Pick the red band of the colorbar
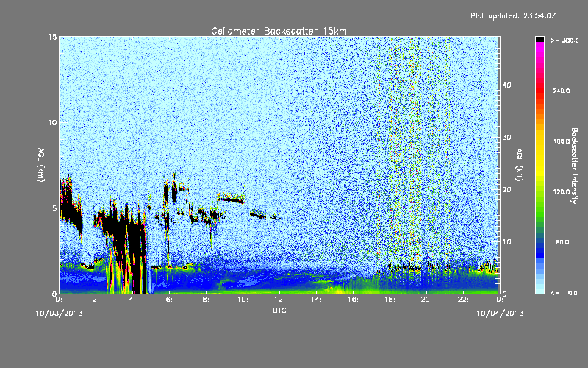The height and width of the screenshot is (368, 588). 539,92
